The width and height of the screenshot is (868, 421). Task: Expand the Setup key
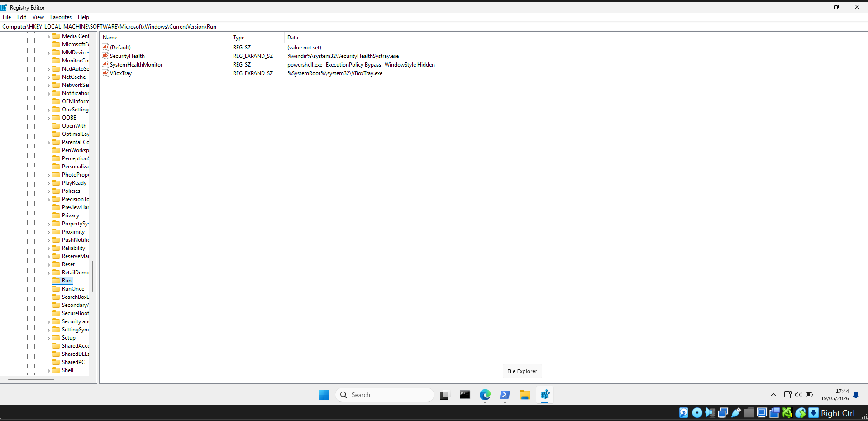[48, 338]
